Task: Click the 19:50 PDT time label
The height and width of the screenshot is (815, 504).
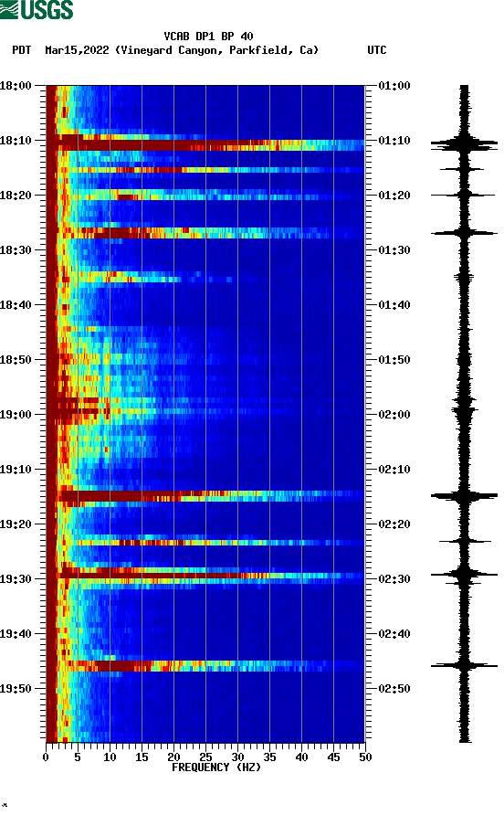Action: [16, 689]
